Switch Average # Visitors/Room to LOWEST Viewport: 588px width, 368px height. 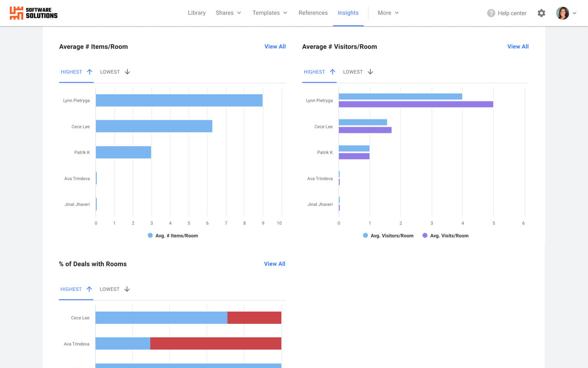353,72
